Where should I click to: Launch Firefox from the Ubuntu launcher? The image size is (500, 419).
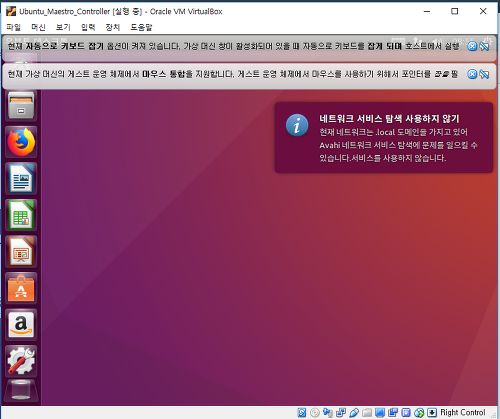[21, 142]
